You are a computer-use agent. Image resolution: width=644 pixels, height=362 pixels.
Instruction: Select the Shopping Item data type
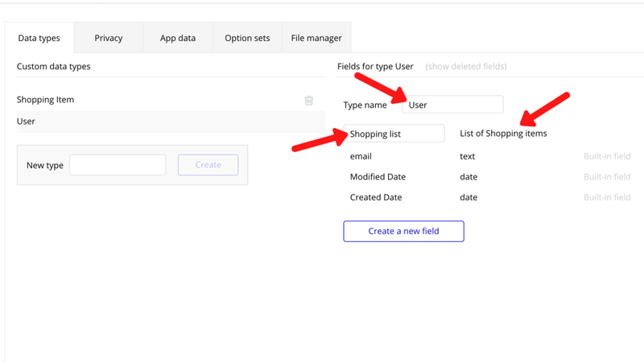click(46, 100)
